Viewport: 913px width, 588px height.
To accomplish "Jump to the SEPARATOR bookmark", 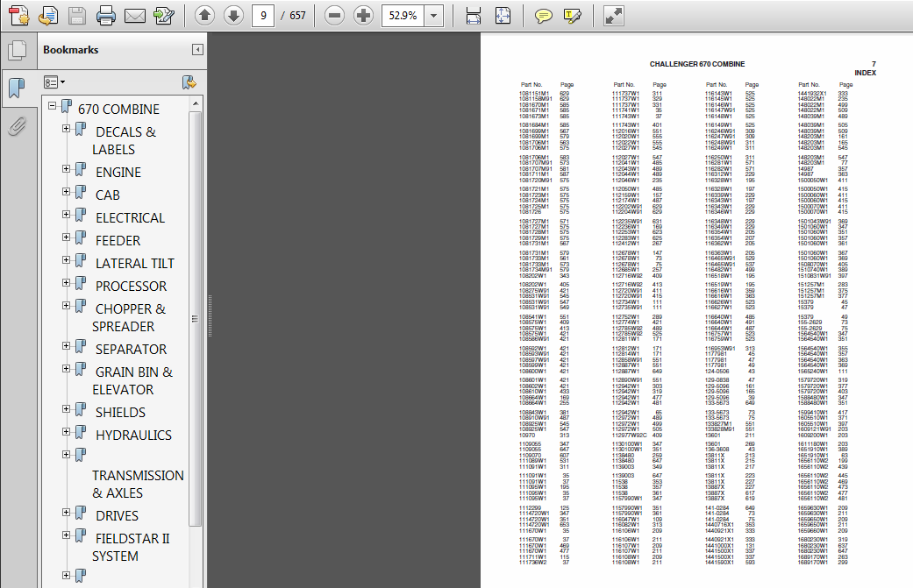I will click(x=131, y=349).
